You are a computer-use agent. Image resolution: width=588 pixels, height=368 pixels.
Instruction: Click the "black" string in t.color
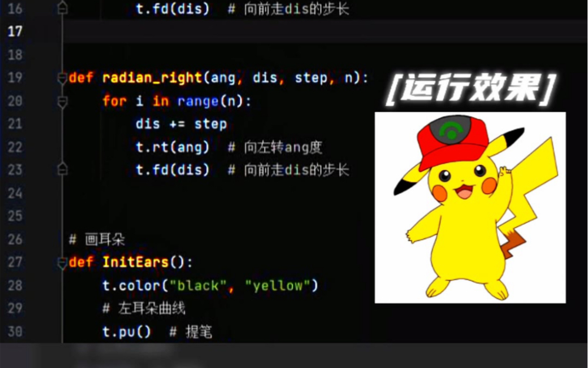198,286
